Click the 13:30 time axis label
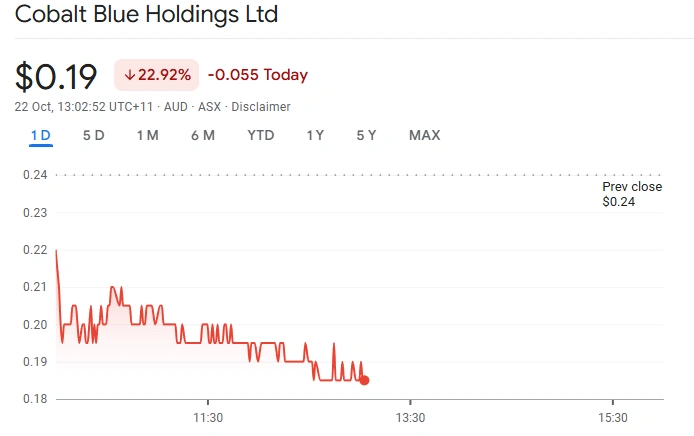This screenshot has width=694, height=436. pyautogui.click(x=410, y=417)
